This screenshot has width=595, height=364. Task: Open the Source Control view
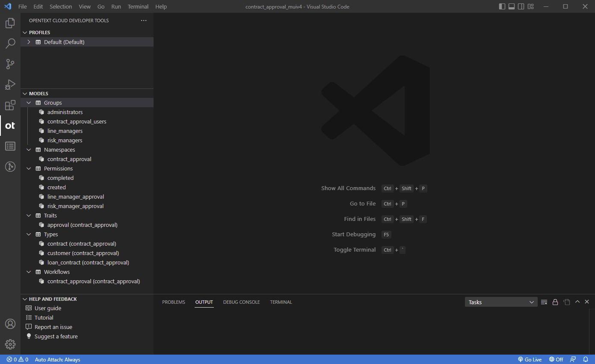10,64
